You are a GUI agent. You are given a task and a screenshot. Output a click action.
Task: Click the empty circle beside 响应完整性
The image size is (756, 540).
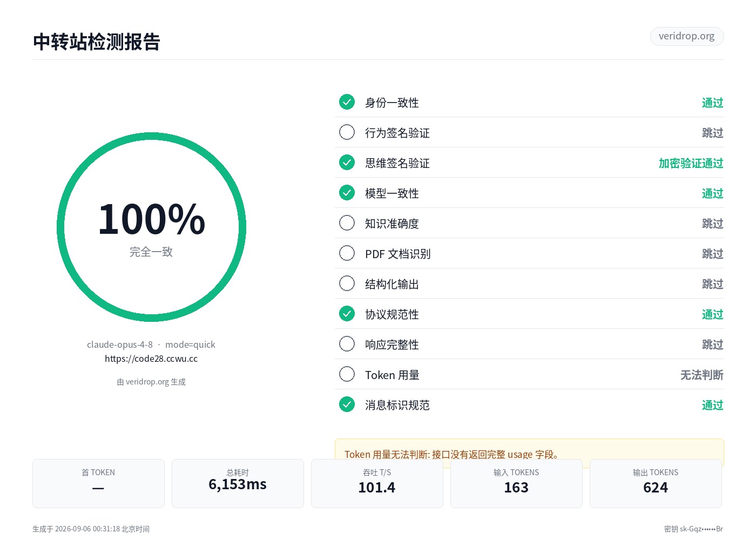point(347,344)
